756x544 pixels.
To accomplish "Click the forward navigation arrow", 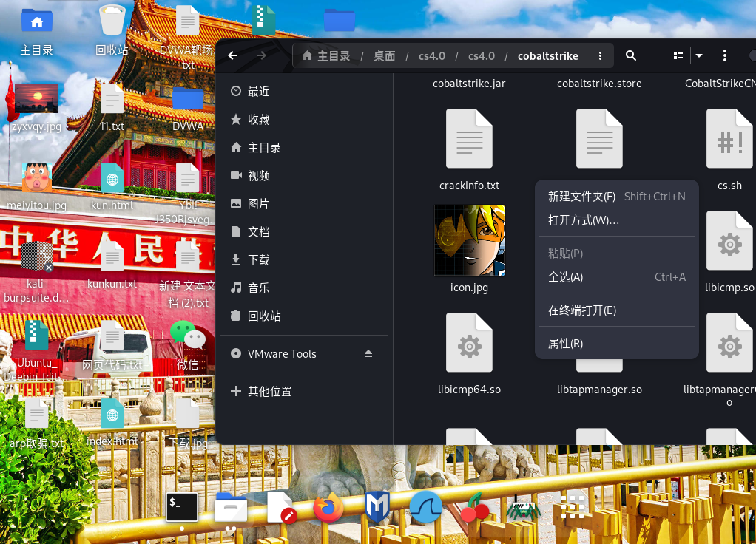I will (261, 56).
